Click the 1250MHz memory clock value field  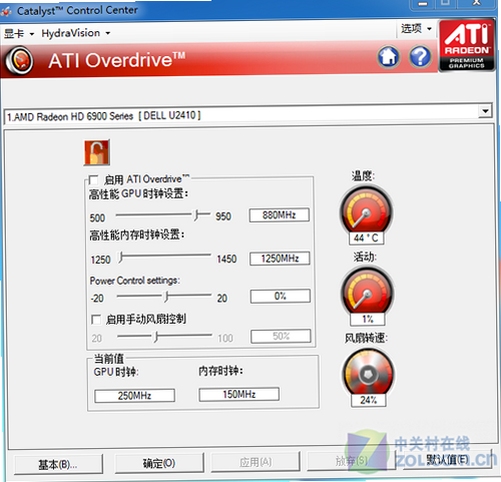[x=280, y=258]
